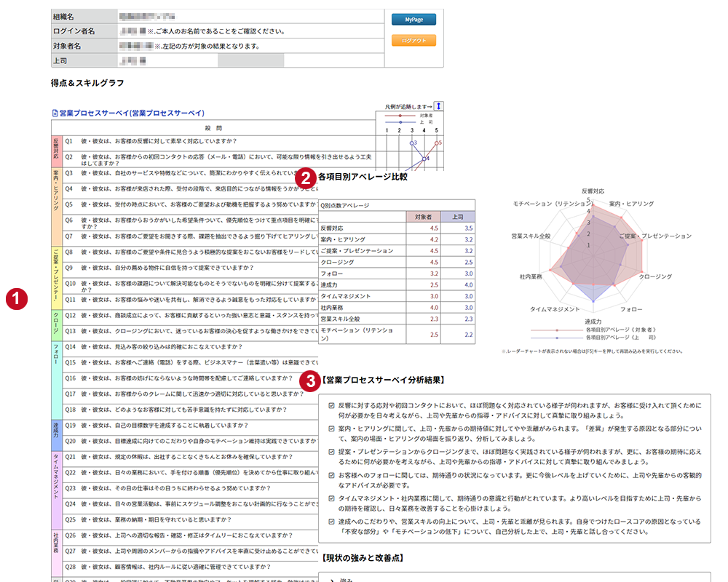Click the blue MyPage button

414,20
